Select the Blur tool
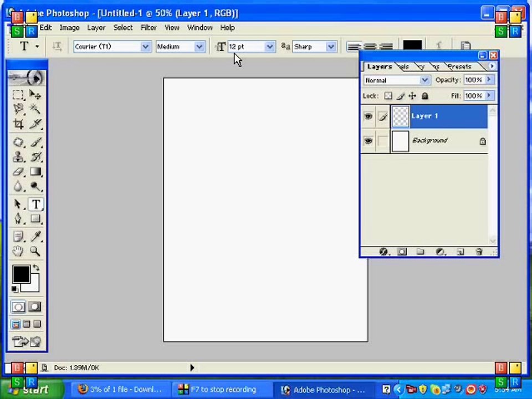532x399 pixels. pyautogui.click(x=18, y=186)
